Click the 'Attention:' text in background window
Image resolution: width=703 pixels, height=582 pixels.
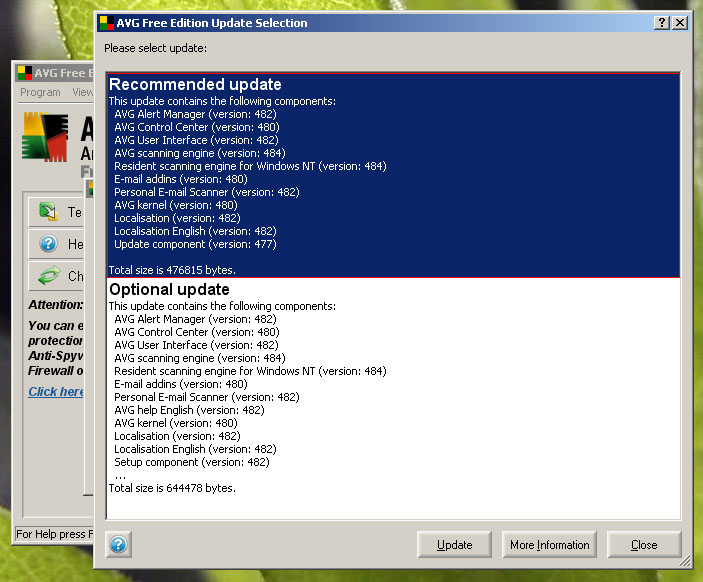coord(56,304)
